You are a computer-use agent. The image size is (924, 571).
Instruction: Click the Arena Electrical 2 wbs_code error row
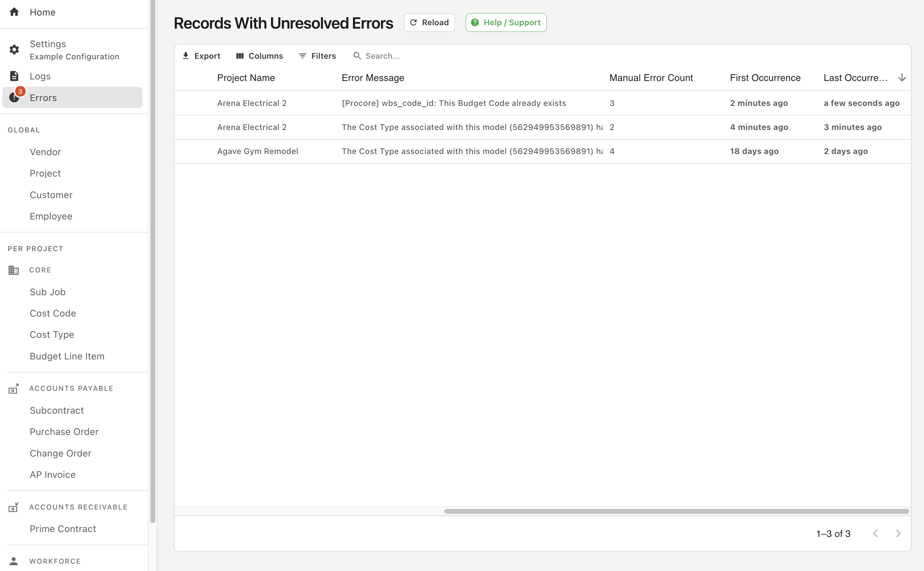click(543, 103)
